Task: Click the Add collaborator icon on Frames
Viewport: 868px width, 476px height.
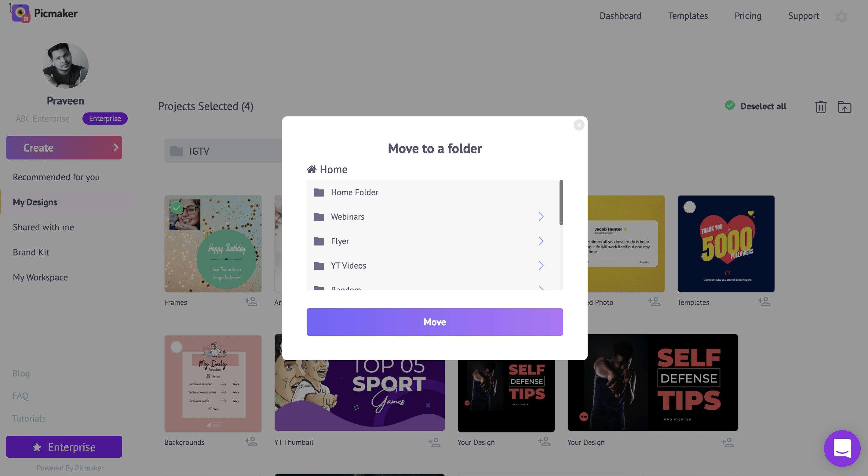Action: 251,301
